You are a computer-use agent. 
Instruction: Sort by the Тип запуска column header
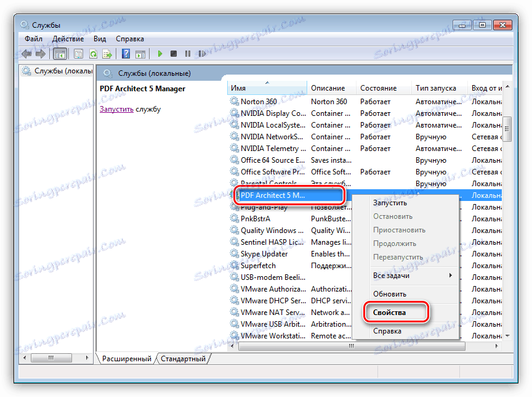(440, 88)
